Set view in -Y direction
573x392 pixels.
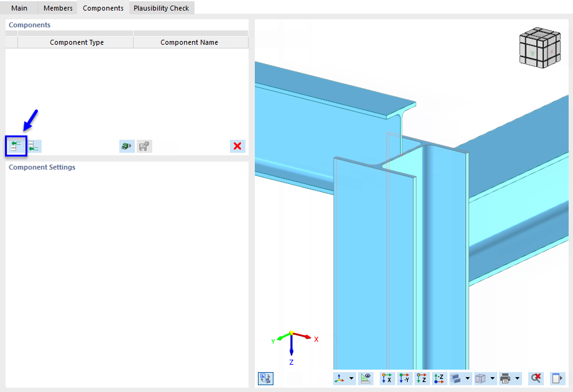[404, 378]
